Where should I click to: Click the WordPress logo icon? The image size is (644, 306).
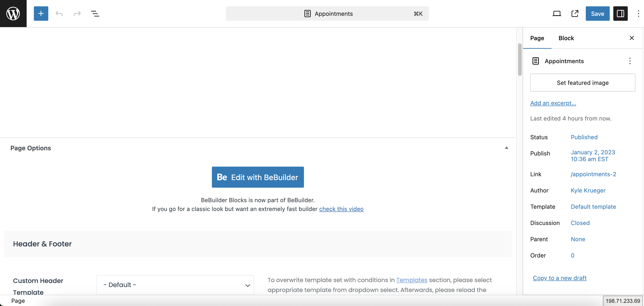pyautogui.click(x=13, y=13)
